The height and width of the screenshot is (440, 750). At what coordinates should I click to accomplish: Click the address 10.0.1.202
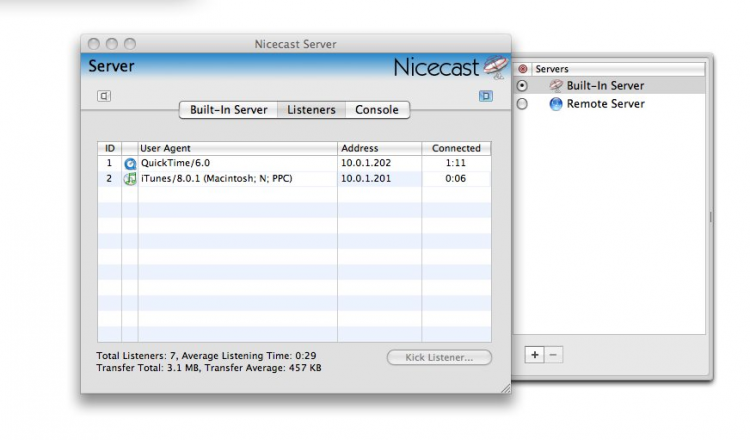click(366, 163)
